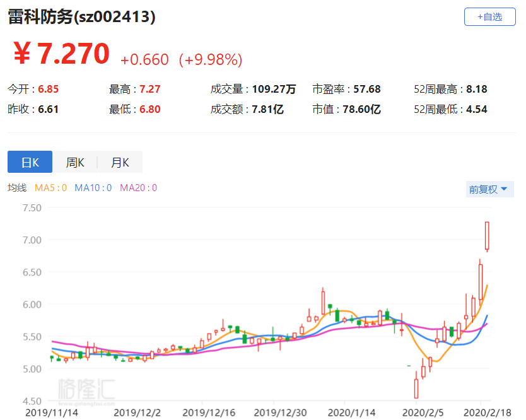Select the 成交额 value 7.81亿
Viewport: 526px width, 420px height.
[x=267, y=109]
